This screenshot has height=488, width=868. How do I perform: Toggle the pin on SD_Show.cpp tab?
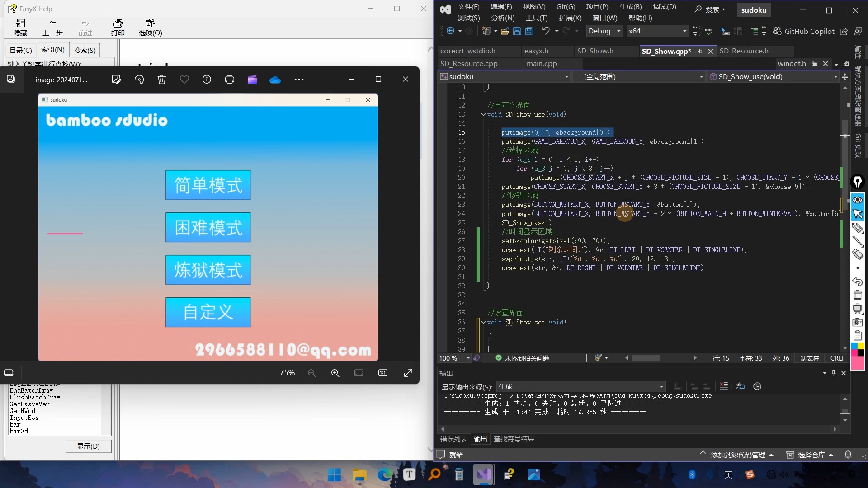pyautogui.click(x=700, y=51)
